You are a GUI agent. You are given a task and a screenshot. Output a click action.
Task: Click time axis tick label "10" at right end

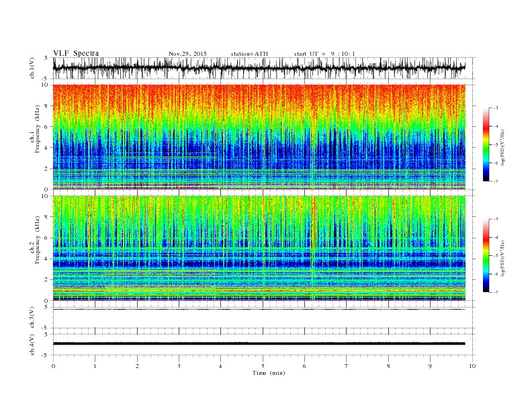pos(472,366)
